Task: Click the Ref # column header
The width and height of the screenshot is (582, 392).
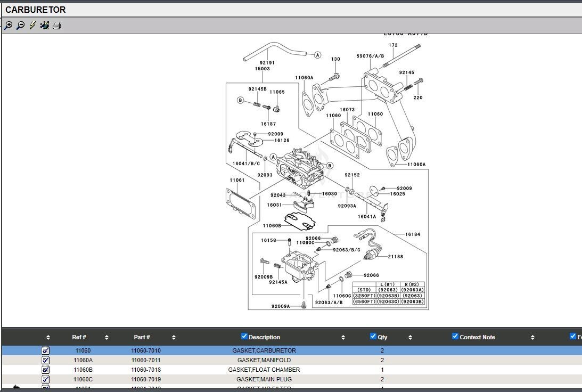Action: tap(79, 337)
